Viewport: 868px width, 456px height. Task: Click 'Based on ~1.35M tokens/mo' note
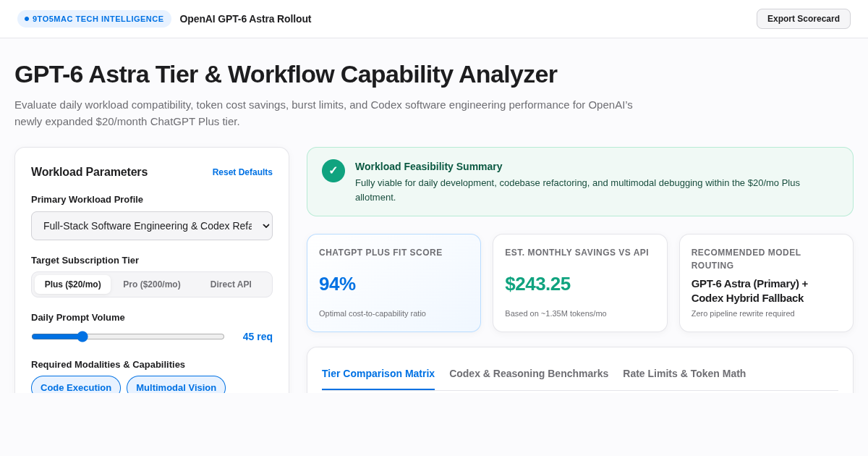click(x=556, y=313)
